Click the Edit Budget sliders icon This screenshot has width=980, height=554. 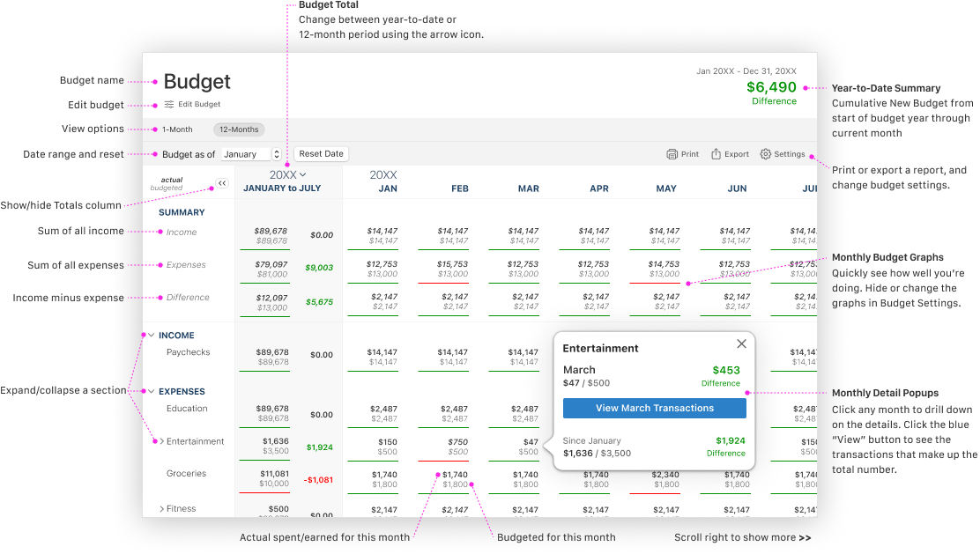click(169, 105)
